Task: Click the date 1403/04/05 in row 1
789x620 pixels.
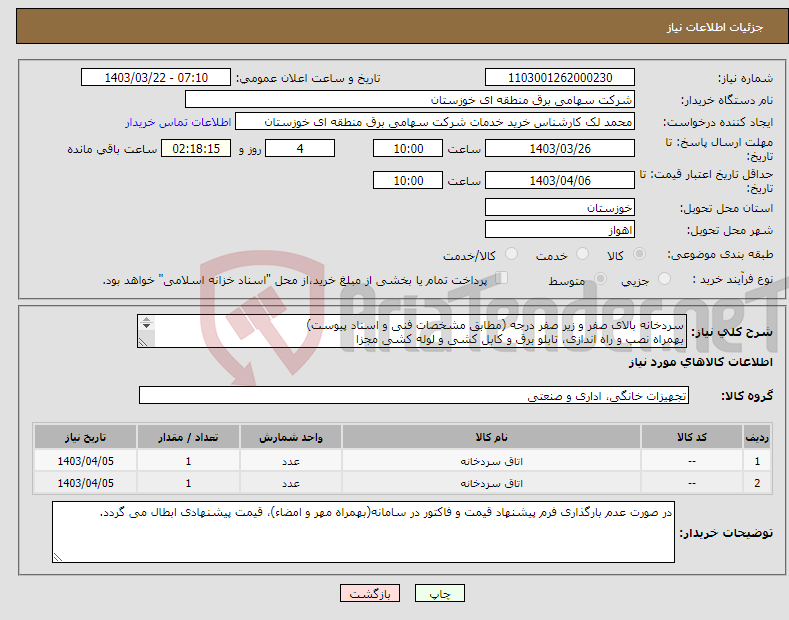Action: [x=86, y=461]
